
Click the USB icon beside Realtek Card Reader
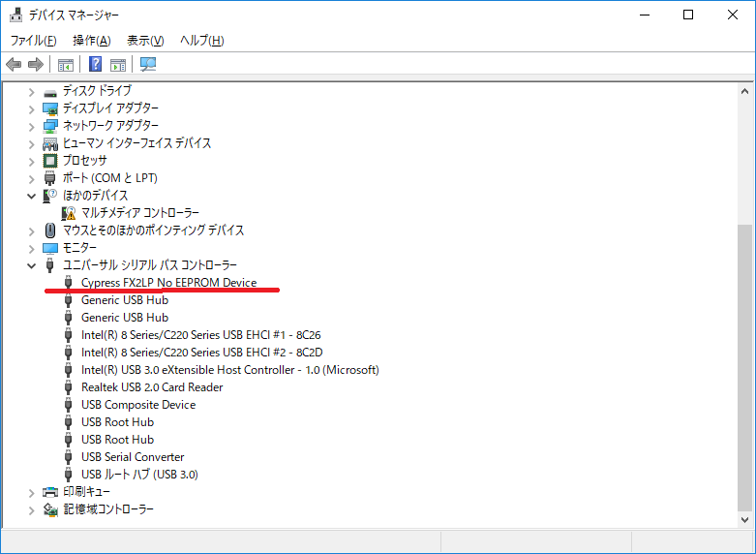pyautogui.click(x=68, y=387)
